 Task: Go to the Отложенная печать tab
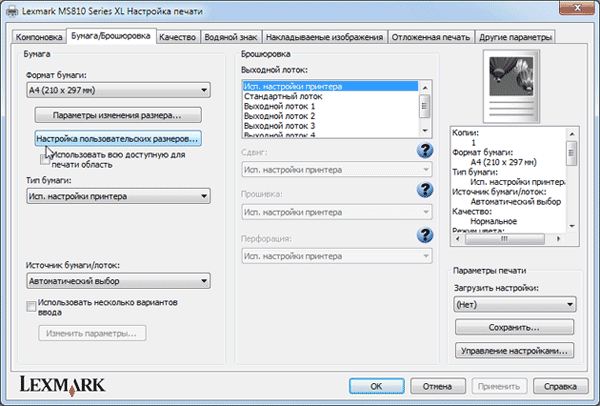click(431, 37)
